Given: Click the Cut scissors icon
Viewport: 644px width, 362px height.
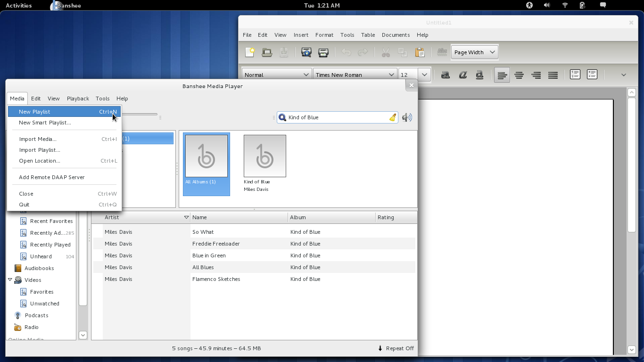Looking at the screenshot, I should click(x=386, y=52).
